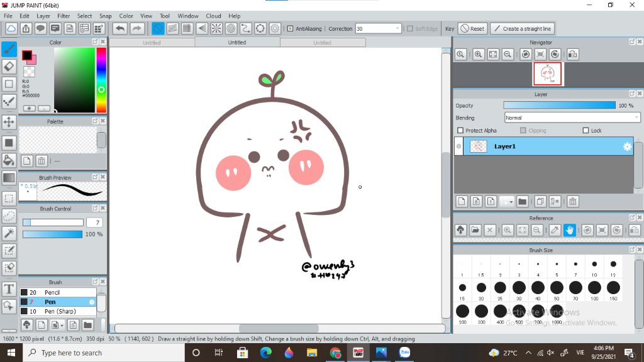Click the Undo arrow button
This screenshot has height=362, width=644.
(120, 29)
